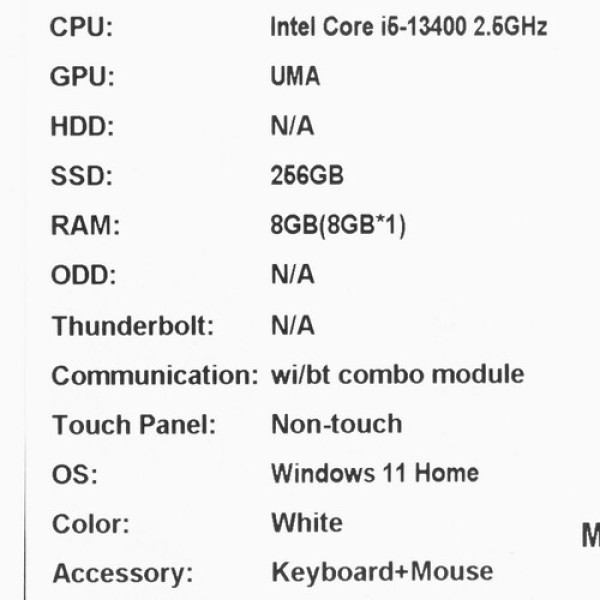Select the 8GB(8GB*1) memory value
Image resolution: width=600 pixels, height=600 pixels.
click(338, 226)
